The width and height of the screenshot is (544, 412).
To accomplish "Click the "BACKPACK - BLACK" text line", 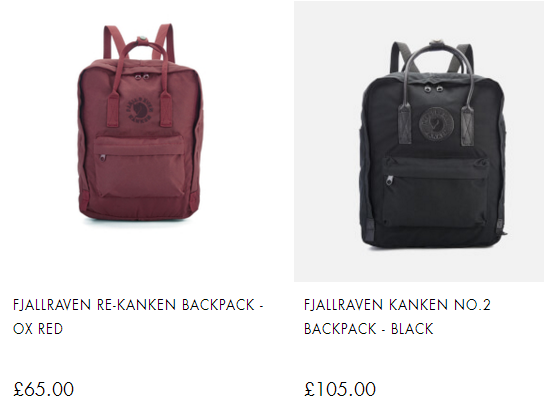I will (369, 329).
